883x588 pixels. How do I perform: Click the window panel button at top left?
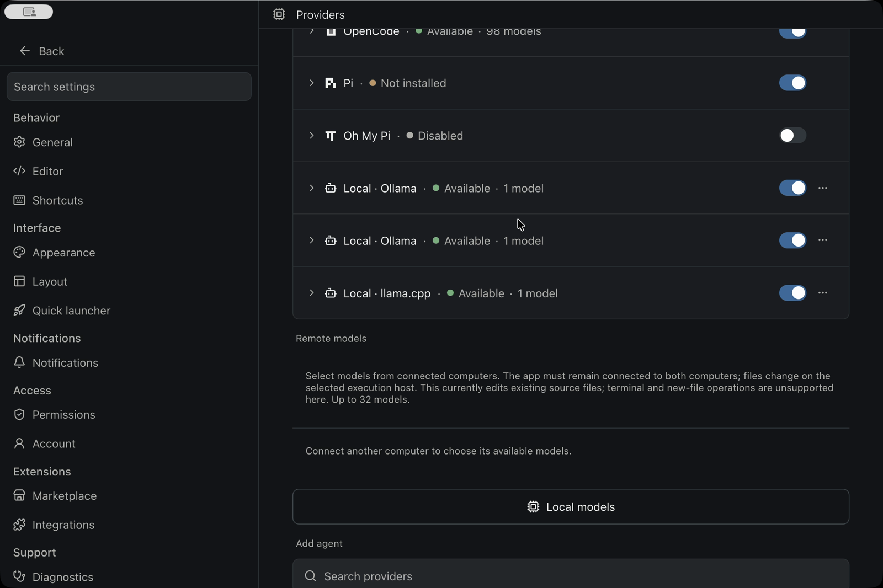(x=29, y=12)
